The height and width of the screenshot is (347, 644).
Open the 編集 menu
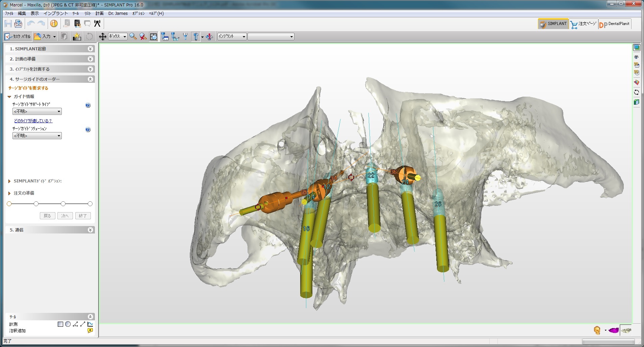(22, 14)
